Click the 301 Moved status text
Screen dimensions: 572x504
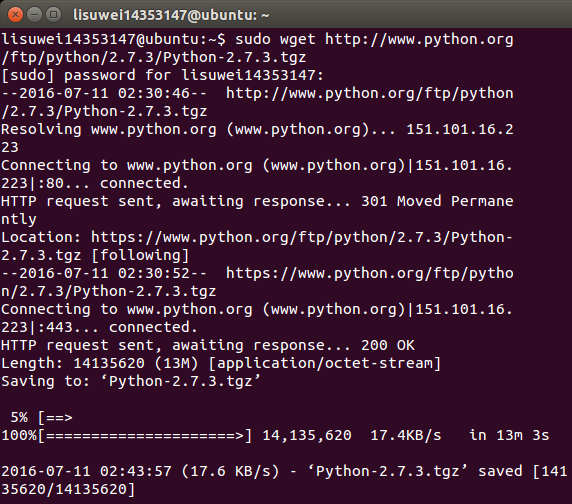pos(401,201)
